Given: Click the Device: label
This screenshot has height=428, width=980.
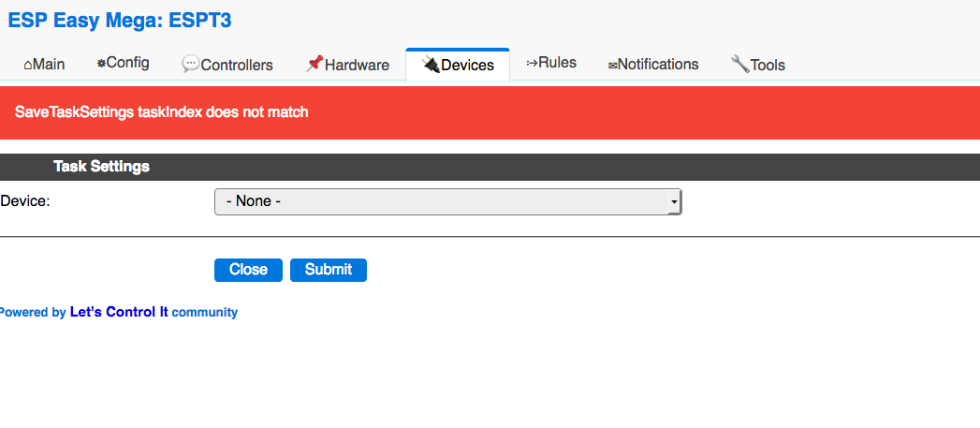Looking at the screenshot, I should click(25, 200).
